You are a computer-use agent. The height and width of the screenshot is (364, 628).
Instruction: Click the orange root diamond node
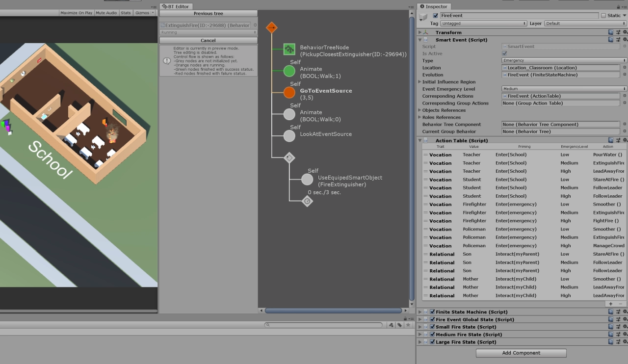(272, 27)
